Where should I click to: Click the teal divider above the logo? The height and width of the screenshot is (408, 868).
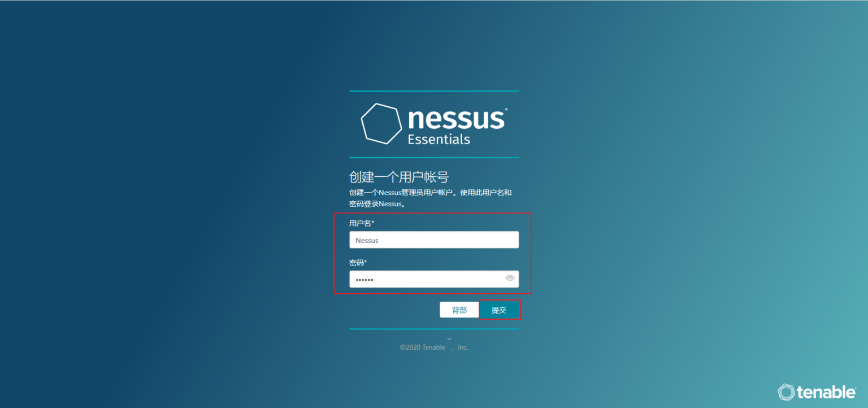coord(434,91)
